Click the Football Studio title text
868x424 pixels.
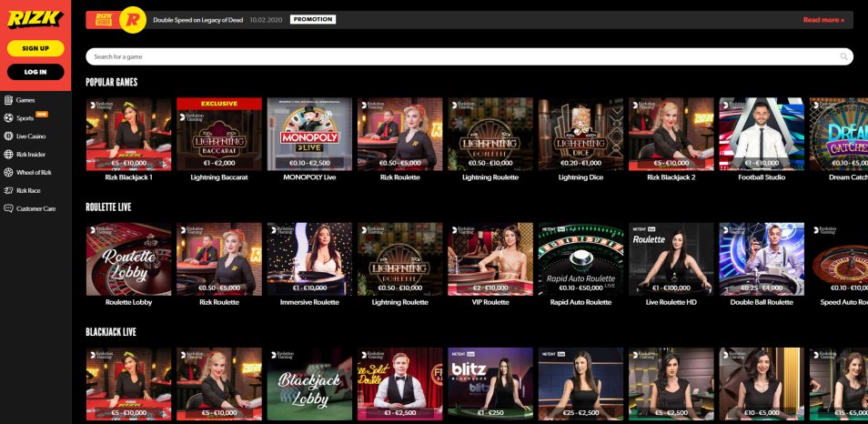762,177
